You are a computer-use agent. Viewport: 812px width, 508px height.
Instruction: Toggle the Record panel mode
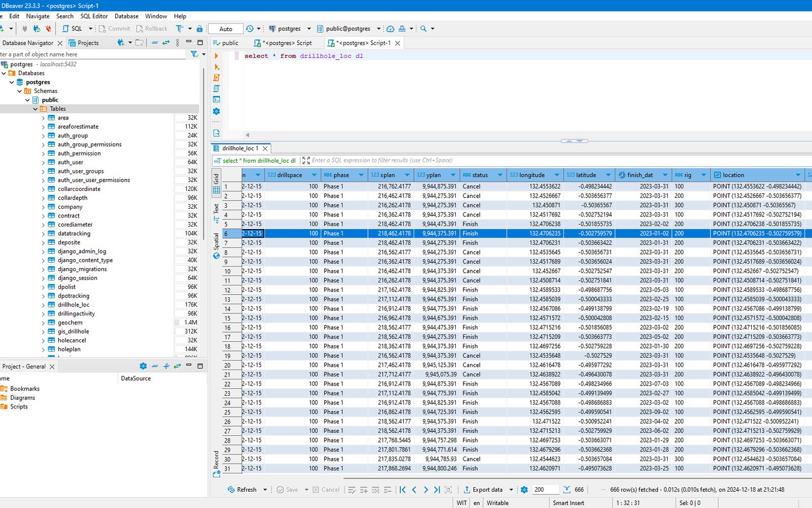216,464
